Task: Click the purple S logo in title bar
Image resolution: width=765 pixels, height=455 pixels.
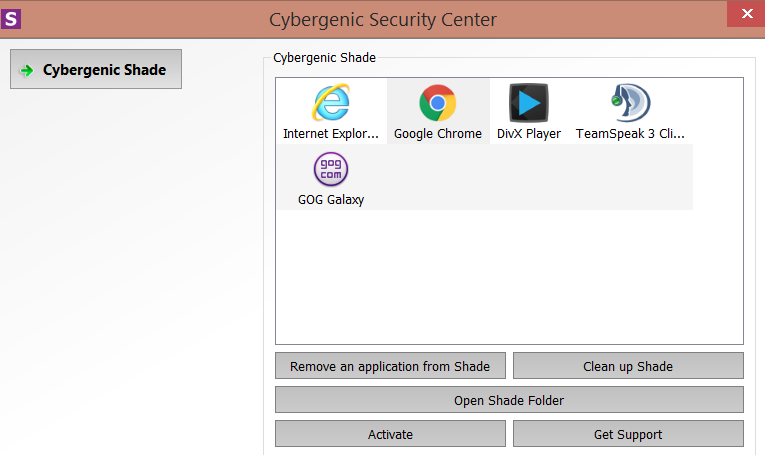Action: point(12,18)
